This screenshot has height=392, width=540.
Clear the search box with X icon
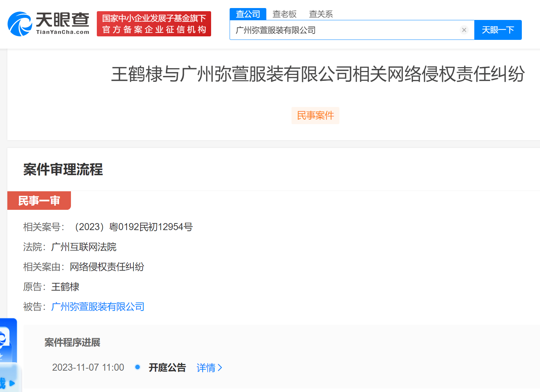pos(464,30)
